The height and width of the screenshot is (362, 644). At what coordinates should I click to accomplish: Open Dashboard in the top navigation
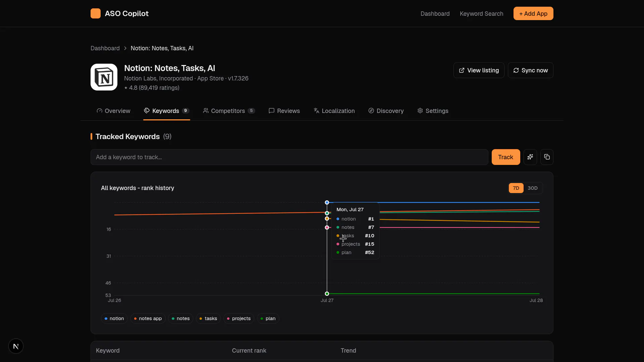435,14
